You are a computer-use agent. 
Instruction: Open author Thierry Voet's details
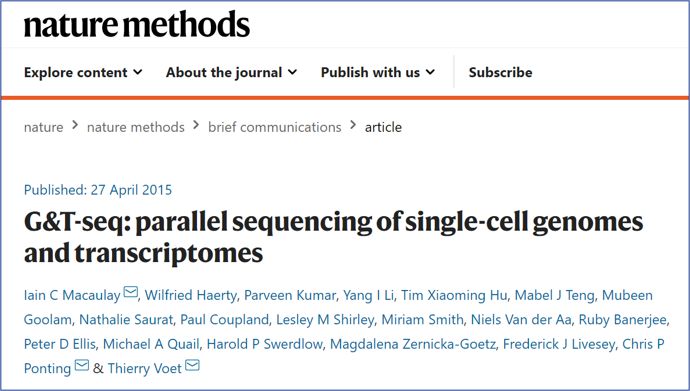tap(144, 368)
